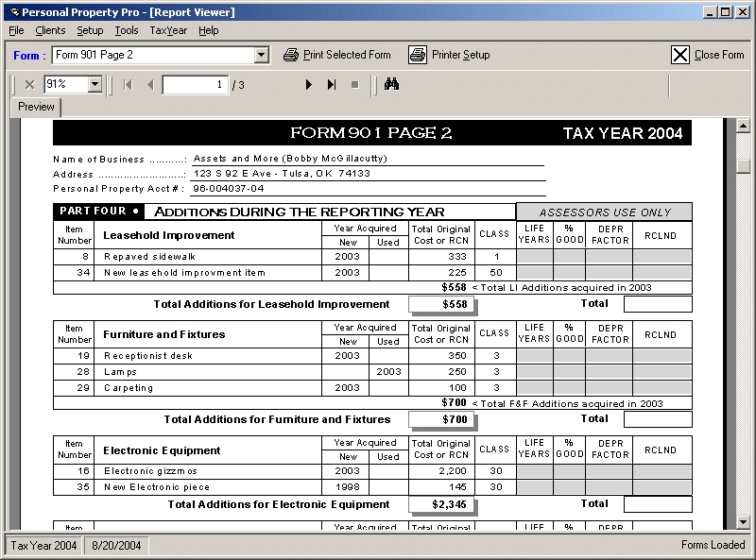Image resolution: width=756 pixels, height=560 pixels.
Task: Jump to the last report page
Action: [332, 85]
